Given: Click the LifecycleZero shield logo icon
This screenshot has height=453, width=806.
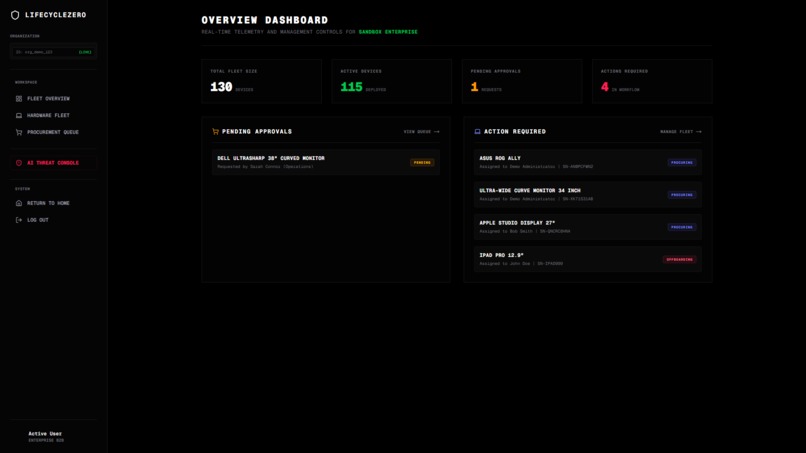Looking at the screenshot, I should point(15,15).
